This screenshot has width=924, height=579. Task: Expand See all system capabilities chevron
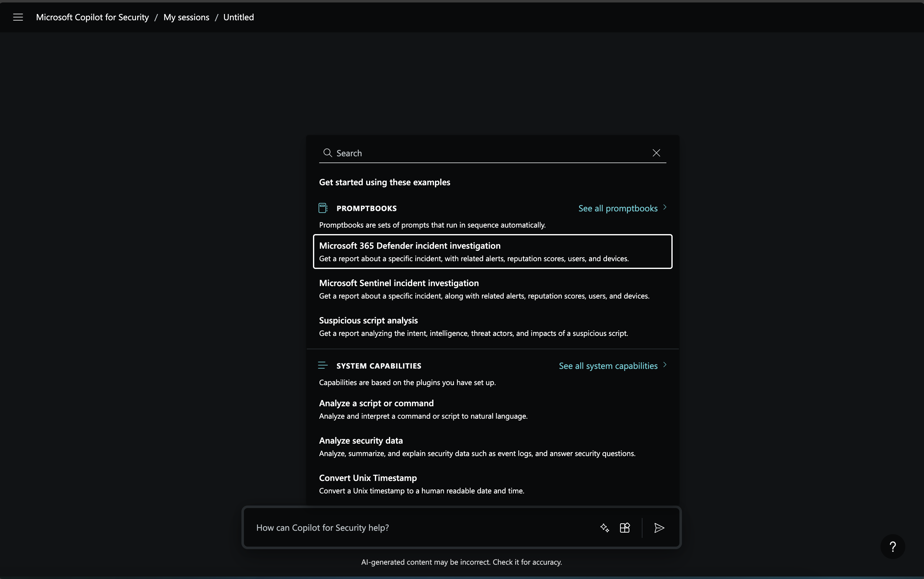point(665,365)
